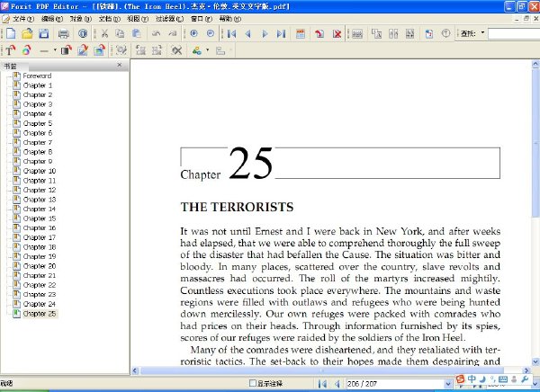
Task: Jump to Chapter 1 bookmark
Action: tap(38, 85)
